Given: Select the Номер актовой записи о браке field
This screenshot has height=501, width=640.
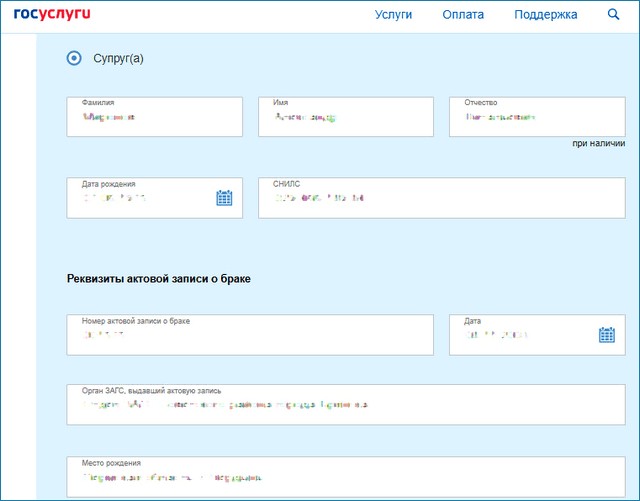Looking at the screenshot, I should click(x=250, y=335).
